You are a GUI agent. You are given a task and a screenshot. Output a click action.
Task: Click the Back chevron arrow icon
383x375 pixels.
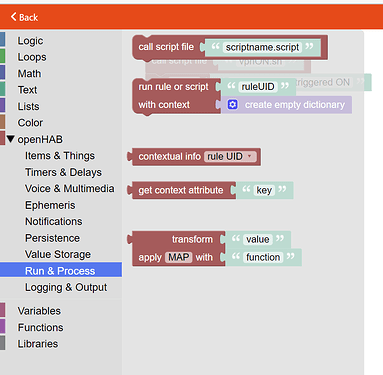(13, 17)
